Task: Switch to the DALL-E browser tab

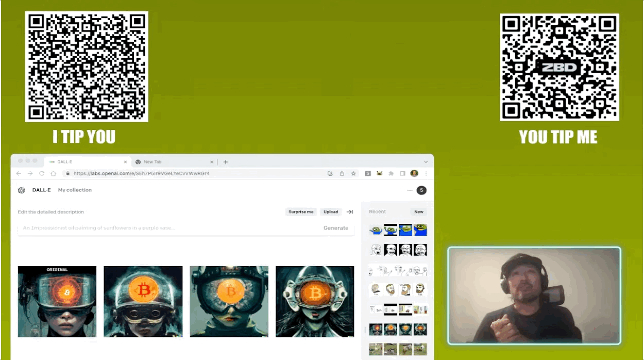Action: (87, 162)
